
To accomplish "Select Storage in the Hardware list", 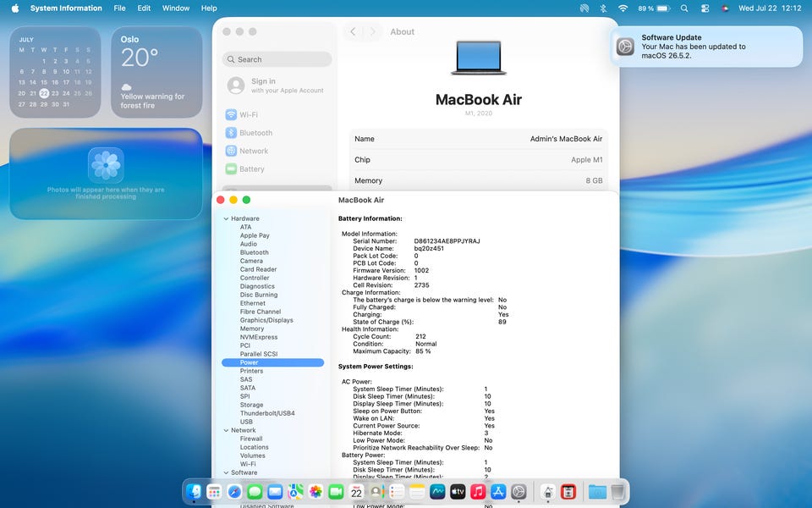I will 252,405.
